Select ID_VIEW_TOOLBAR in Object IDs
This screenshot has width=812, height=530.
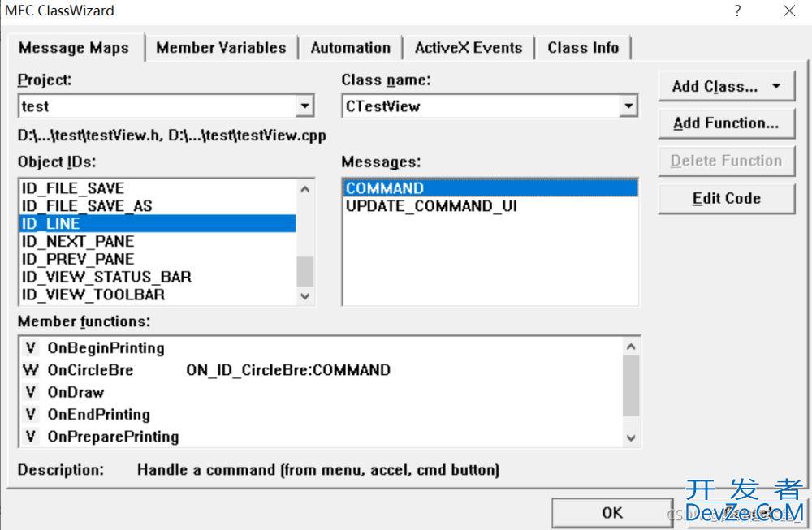tap(158, 295)
